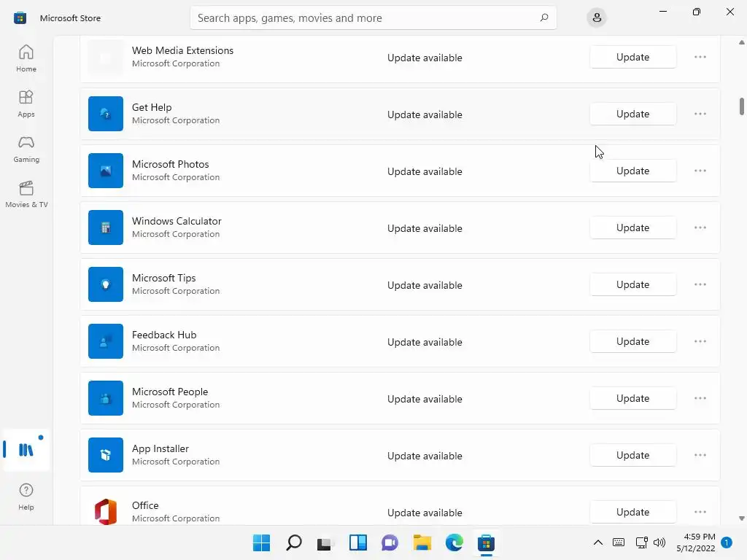Update Microsoft Tips
This screenshot has height=560, width=747.
tap(632, 284)
